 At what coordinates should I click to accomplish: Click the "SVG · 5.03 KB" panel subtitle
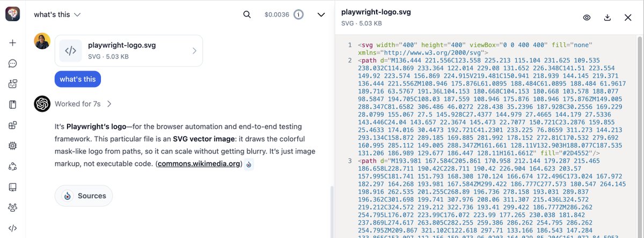pos(362,24)
